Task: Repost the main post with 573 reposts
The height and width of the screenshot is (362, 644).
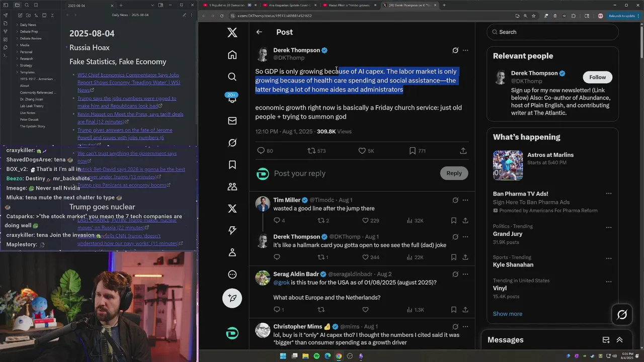Action: pyautogui.click(x=311, y=151)
